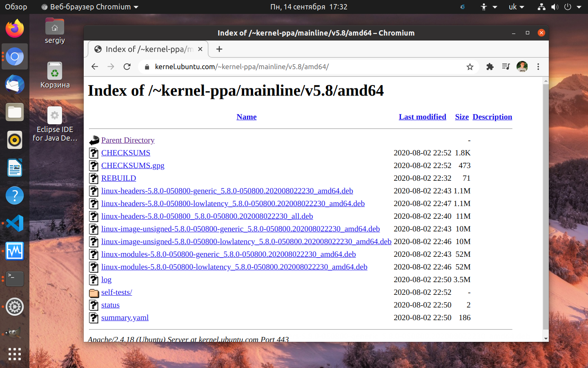Open the media controls icon in toolbar
The height and width of the screenshot is (368, 588).
[506, 67]
